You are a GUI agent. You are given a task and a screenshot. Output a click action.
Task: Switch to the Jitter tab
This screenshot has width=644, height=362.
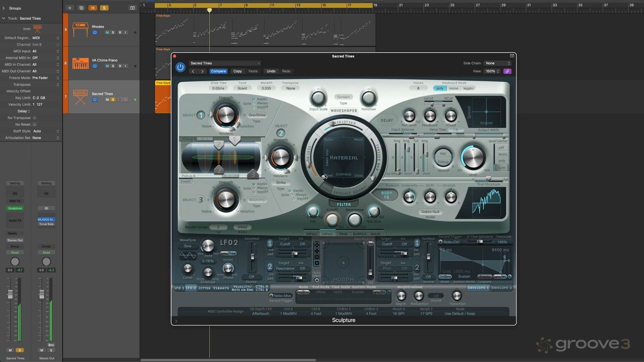tap(204, 288)
